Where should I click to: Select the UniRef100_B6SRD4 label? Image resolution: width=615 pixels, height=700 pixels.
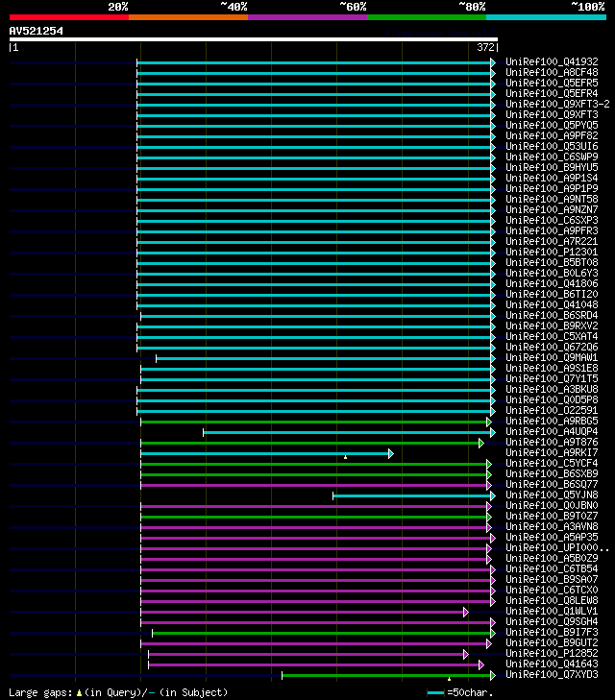(552, 315)
